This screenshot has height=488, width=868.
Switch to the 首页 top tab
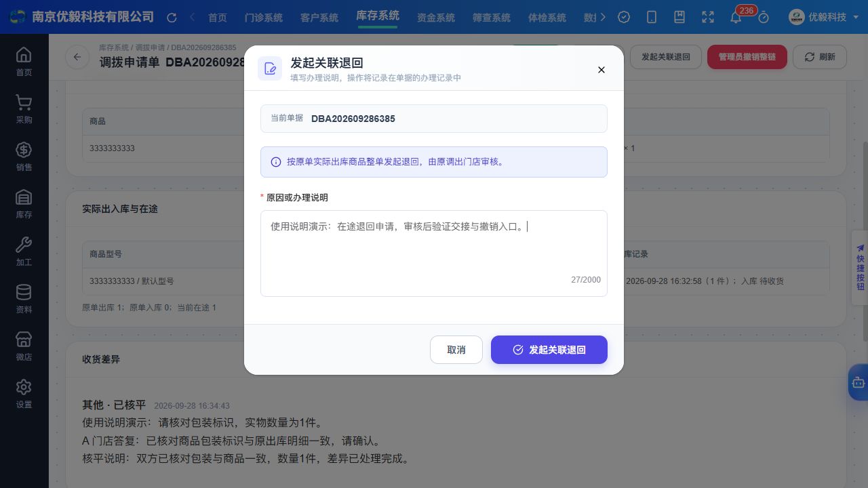pos(218,18)
